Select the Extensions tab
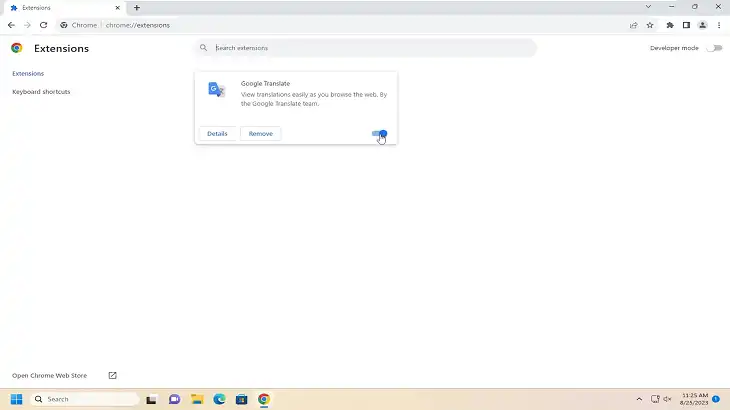 (63, 7)
